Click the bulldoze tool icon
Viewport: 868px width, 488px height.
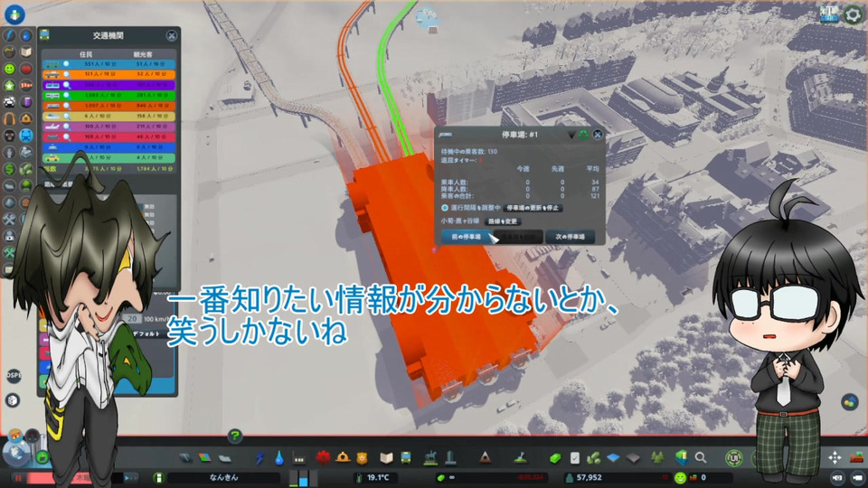click(x=856, y=457)
